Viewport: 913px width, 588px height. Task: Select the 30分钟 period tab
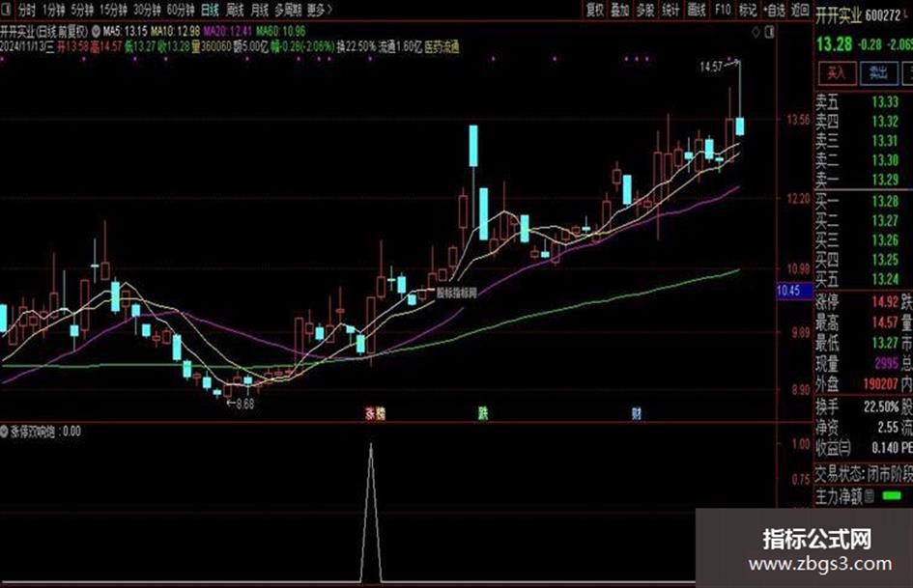(x=147, y=10)
